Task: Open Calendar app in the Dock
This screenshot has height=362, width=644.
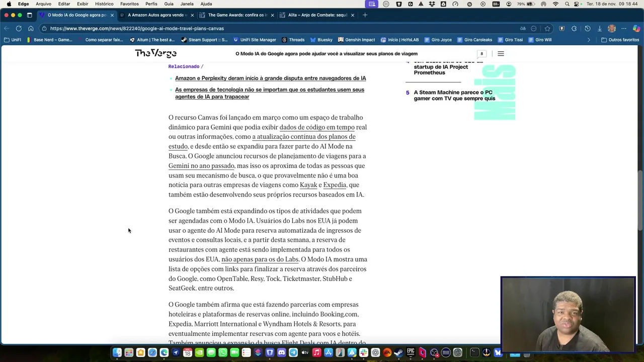Action: pos(187,352)
